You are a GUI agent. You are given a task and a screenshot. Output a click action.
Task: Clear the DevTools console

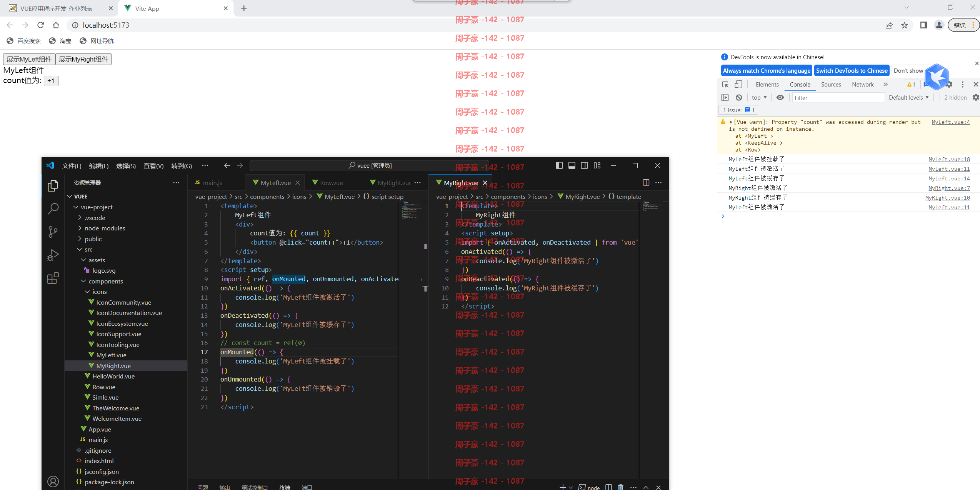739,98
